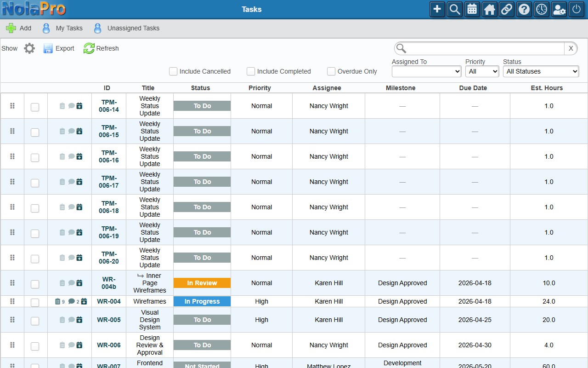
Task: Click the 24.0 estimated hours cell
Action: (549, 301)
